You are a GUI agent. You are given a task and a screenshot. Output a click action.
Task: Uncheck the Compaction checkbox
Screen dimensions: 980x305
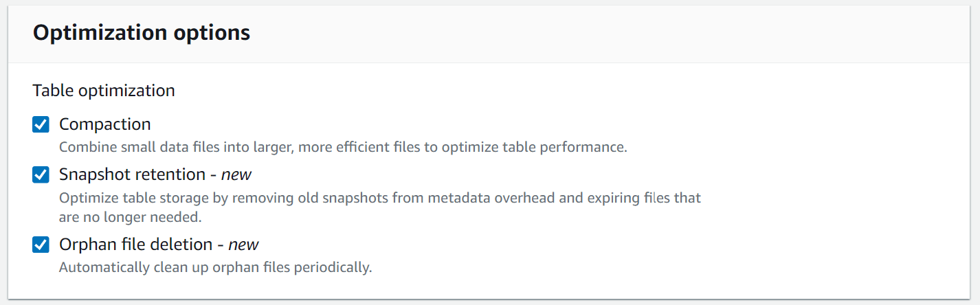click(41, 124)
